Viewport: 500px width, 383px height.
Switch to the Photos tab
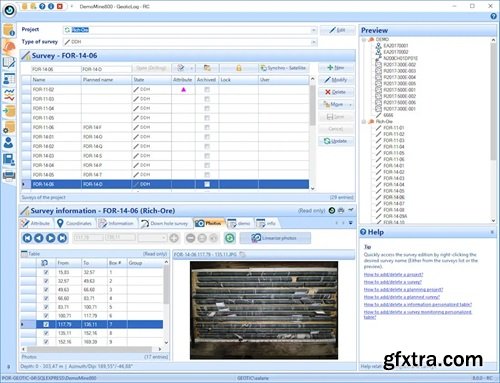click(x=209, y=223)
